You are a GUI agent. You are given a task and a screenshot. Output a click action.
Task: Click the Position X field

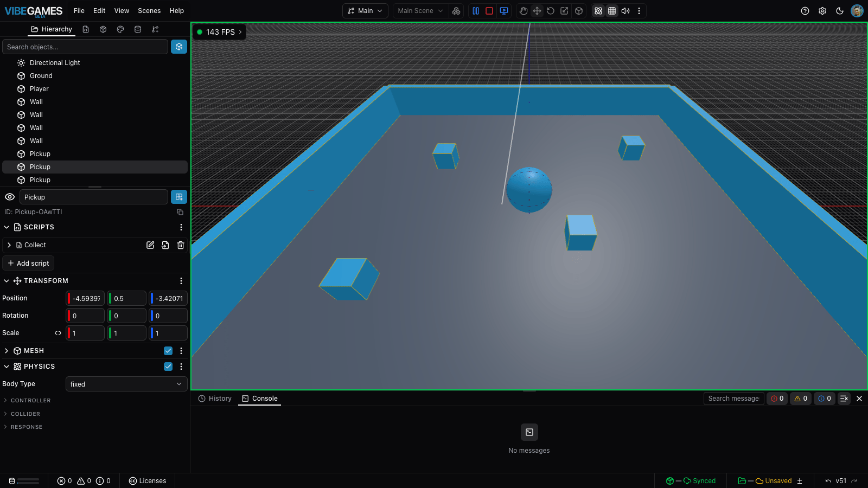[x=85, y=298]
